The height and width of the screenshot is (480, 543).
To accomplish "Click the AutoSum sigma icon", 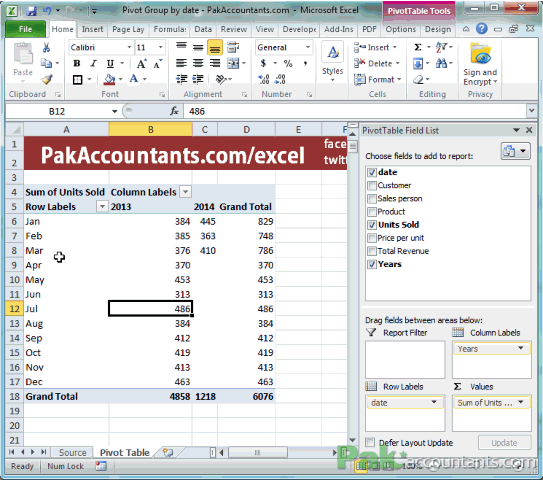I will [418, 47].
